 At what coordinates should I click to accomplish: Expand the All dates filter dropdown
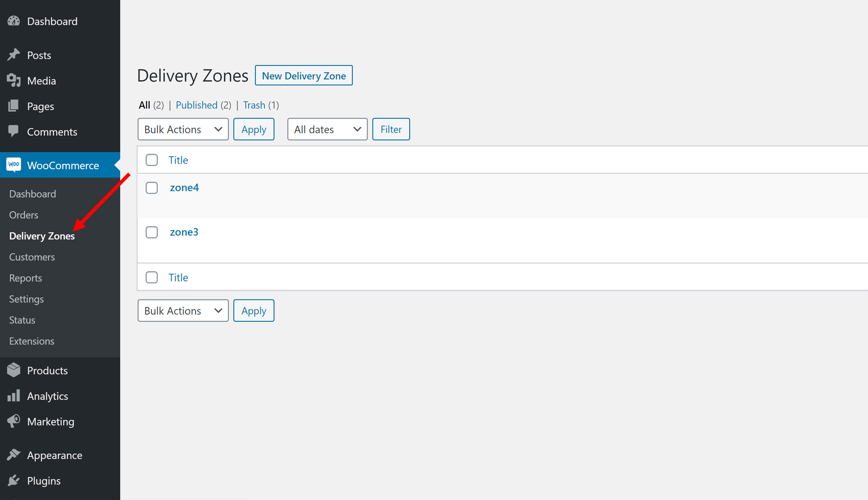coord(327,129)
